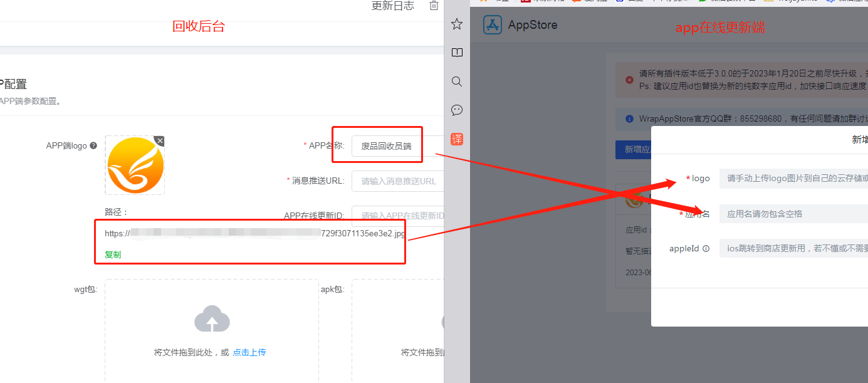This screenshot has height=383, width=868.
Task: Click the magnifier search icon in sidebar
Action: [457, 81]
